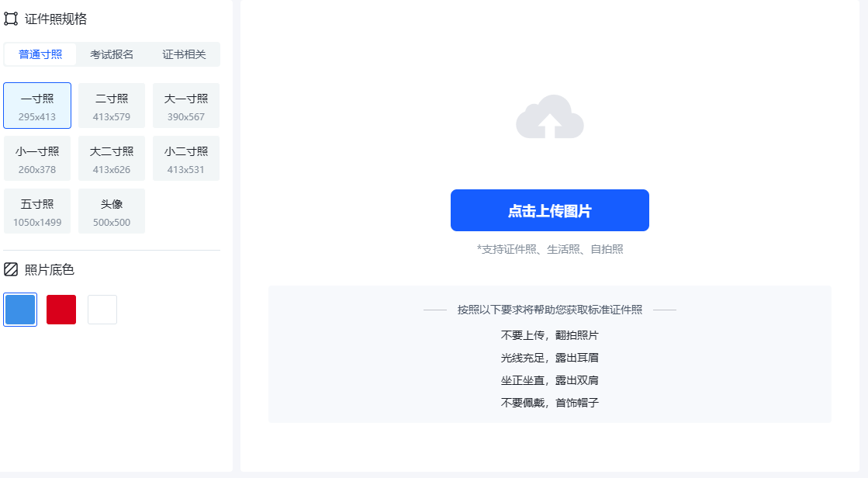The height and width of the screenshot is (478, 868).
Task: Select the 小一寸照 260x378 size option
Action: coord(37,158)
